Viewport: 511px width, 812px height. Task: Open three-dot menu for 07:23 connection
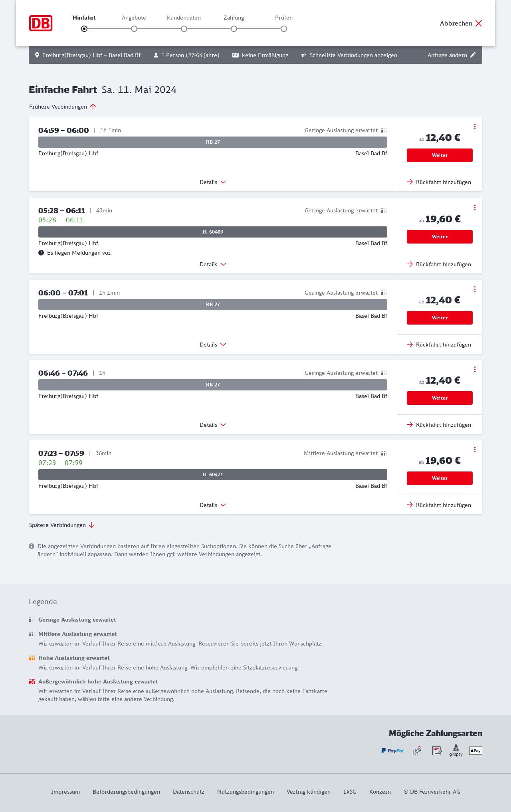(x=475, y=450)
